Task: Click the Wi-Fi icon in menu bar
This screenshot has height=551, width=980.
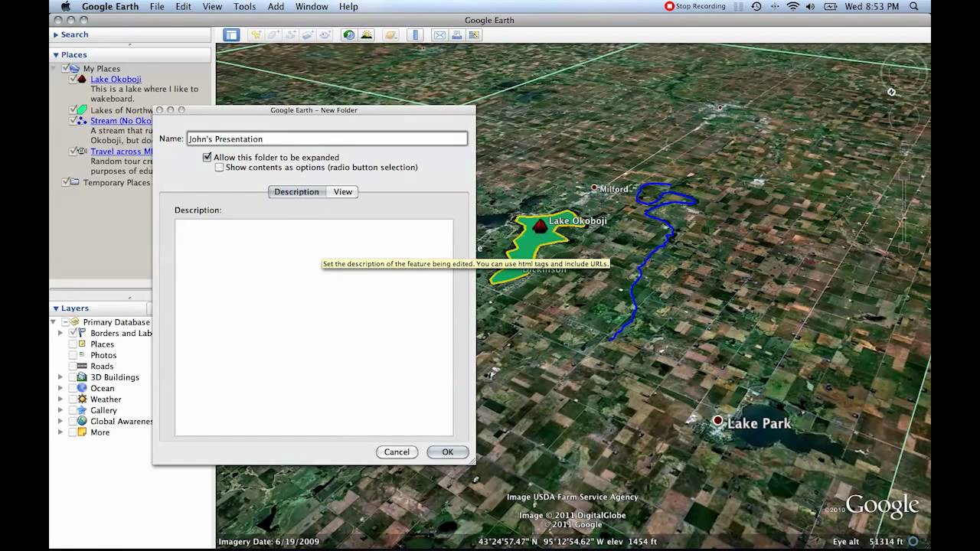Action: click(792, 6)
